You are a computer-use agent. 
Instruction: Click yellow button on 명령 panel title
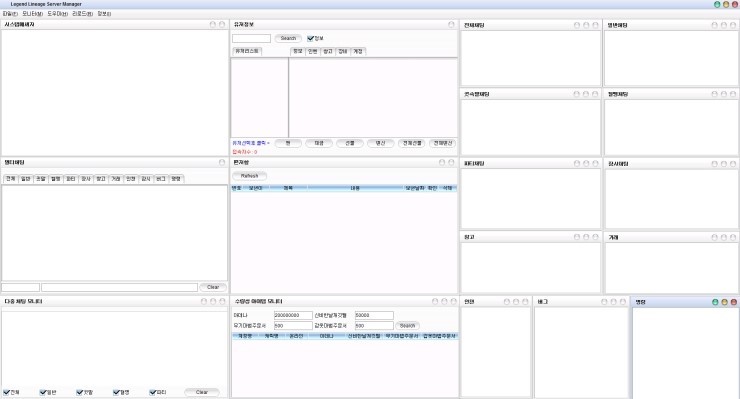tap(724, 302)
